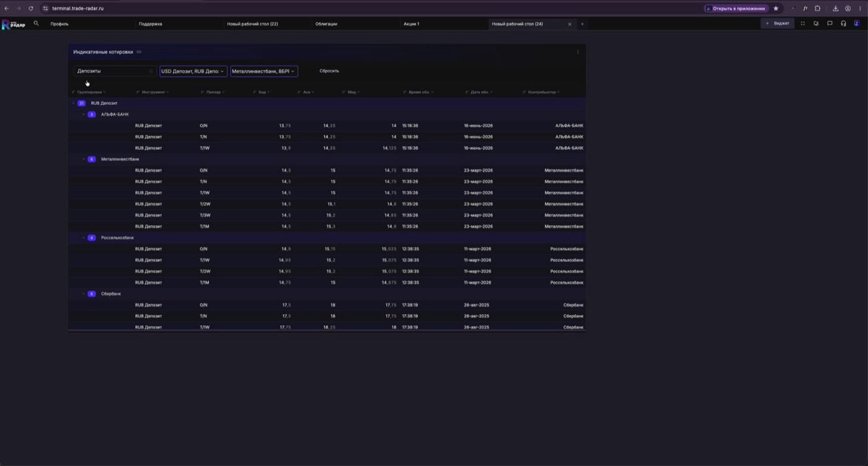Click the site info icon in the address bar
Image resolution: width=868 pixels, height=466 pixels.
pyautogui.click(x=45, y=9)
